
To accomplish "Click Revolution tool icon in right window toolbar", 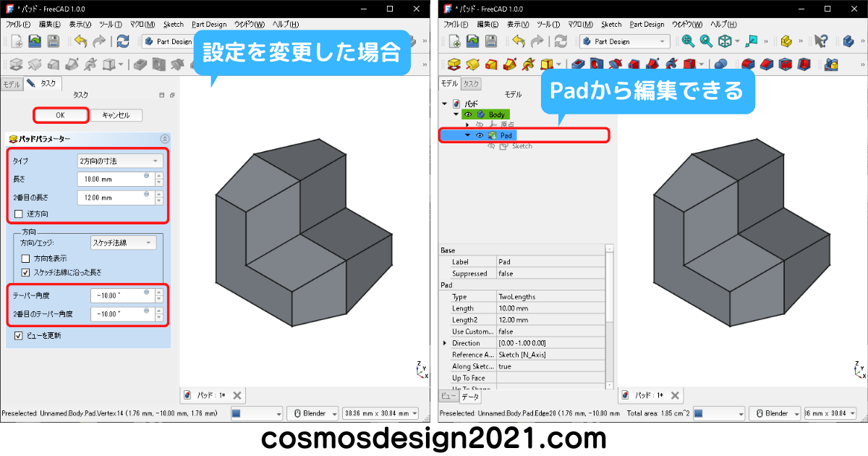I will pos(473,65).
